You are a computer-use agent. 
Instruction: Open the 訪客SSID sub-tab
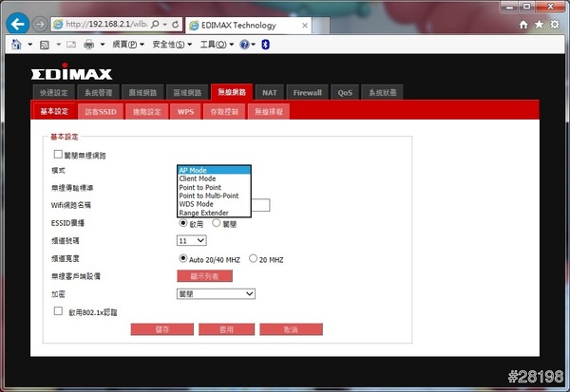pyautogui.click(x=101, y=112)
